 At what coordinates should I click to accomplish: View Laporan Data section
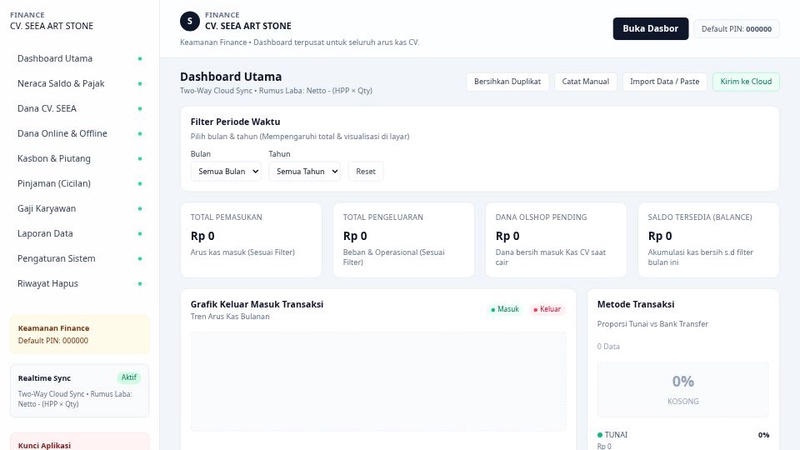click(x=80, y=234)
